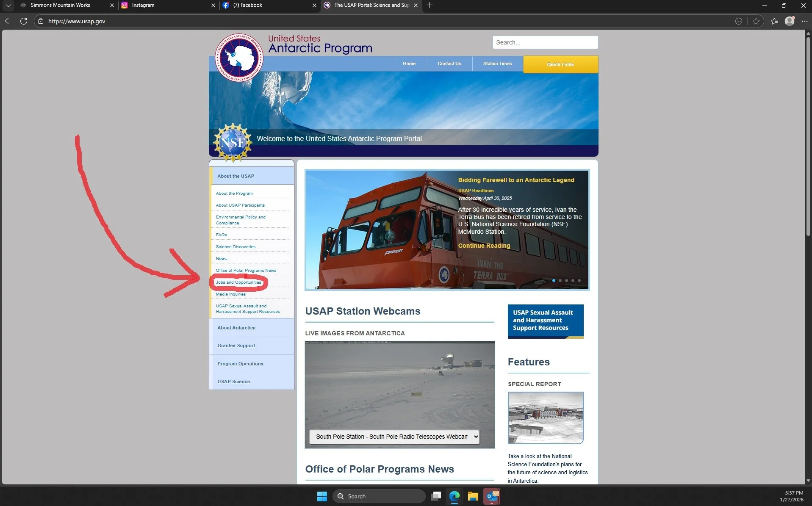
Task: Select the second carousel slide dot
Action: click(560, 280)
